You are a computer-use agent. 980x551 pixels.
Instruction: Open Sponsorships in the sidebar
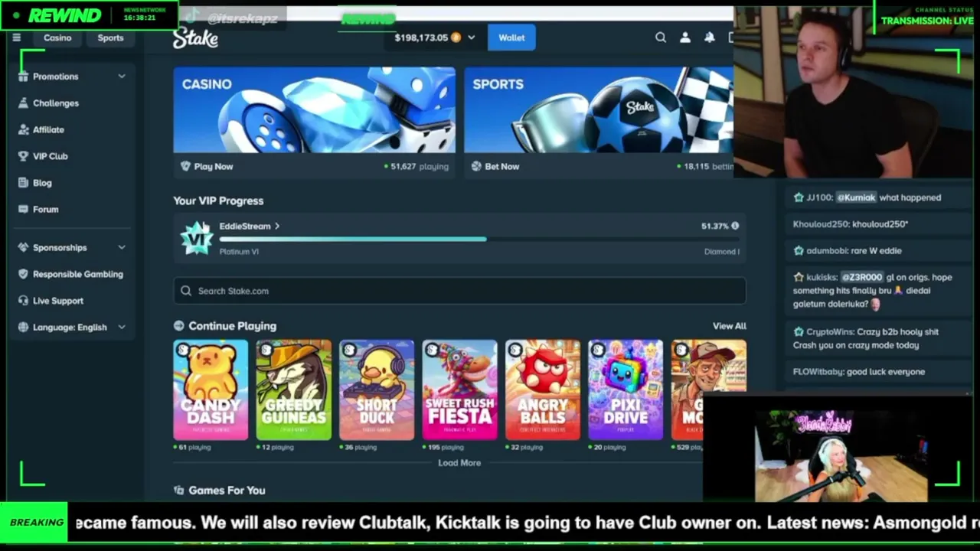(60, 248)
